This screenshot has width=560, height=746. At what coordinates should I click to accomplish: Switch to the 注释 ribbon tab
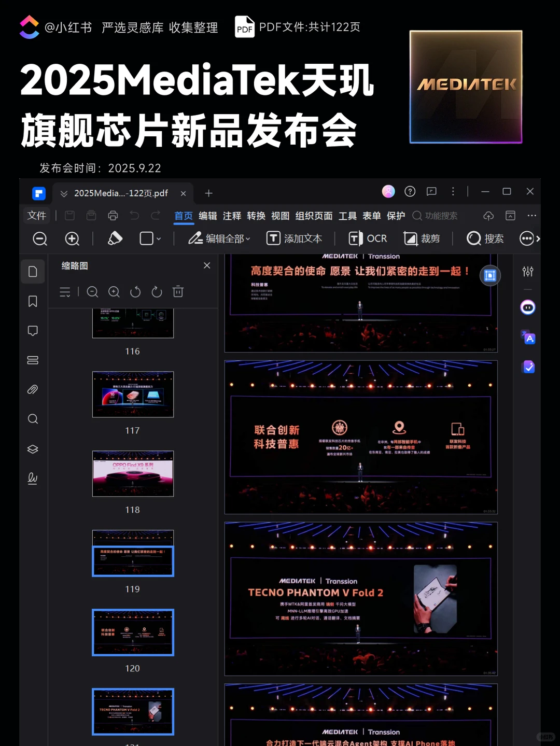232,216
